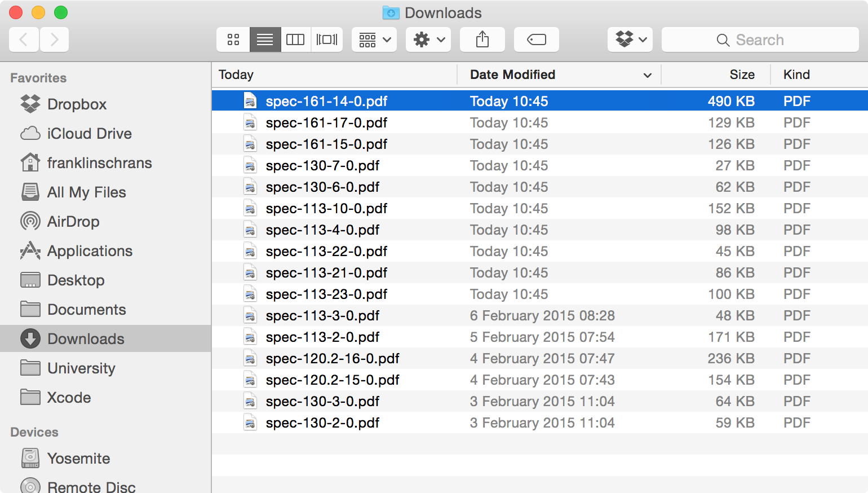Viewport: 868px width, 493px height.
Task: Select file spec-161-17-0.pdf
Action: (x=540, y=122)
